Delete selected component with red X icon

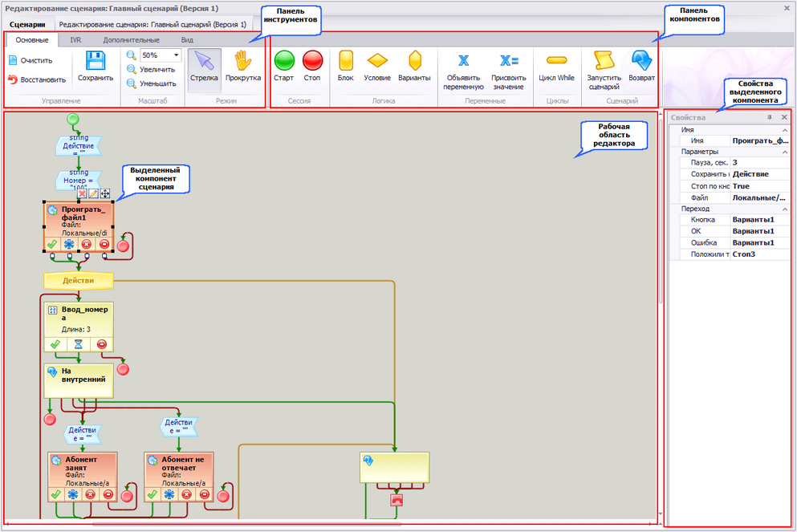pyautogui.click(x=82, y=193)
